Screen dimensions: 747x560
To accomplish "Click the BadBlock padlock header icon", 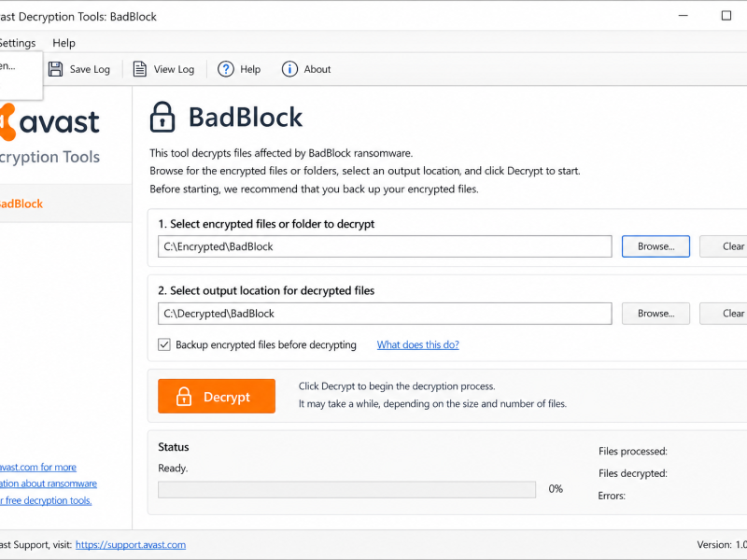I will [x=162, y=117].
